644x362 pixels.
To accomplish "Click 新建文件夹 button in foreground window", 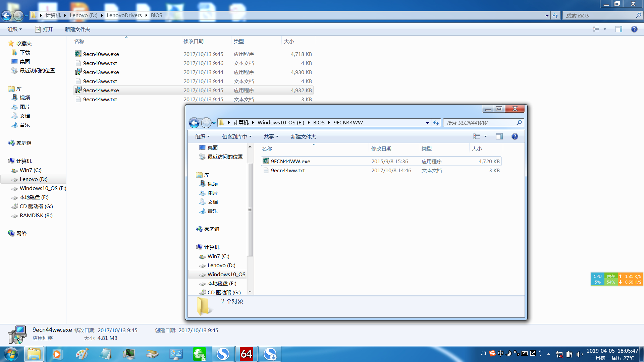I will point(303,137).
